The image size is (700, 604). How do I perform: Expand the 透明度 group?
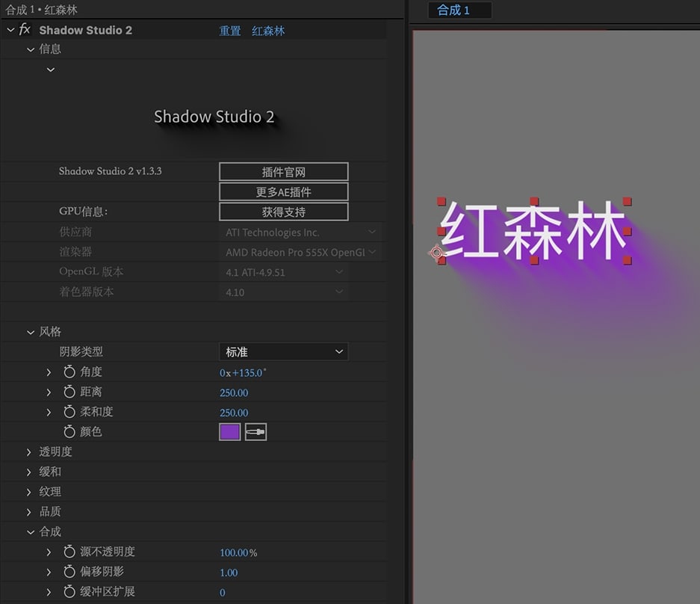coord(29,452)
